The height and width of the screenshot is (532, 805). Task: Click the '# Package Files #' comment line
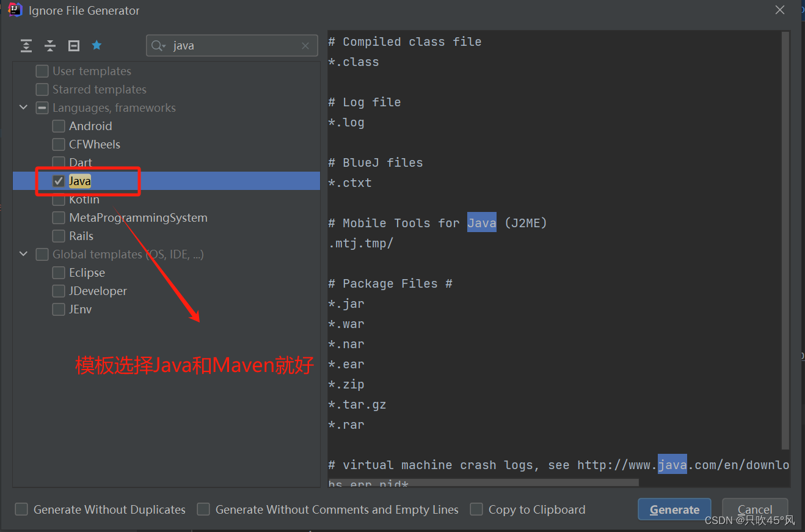[x=390, y=283]
